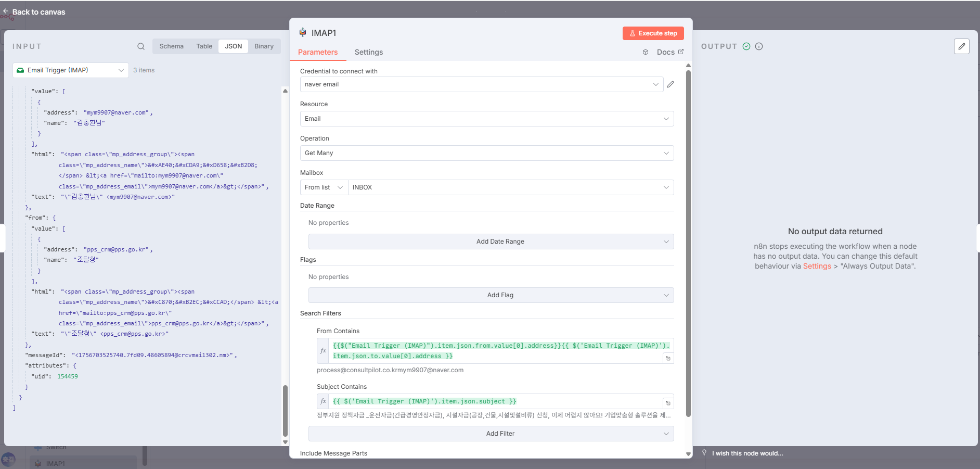The width and height of the screenshot is (980, 469).
Task: Edit output with the pencil button
Action: pos(961,46)
